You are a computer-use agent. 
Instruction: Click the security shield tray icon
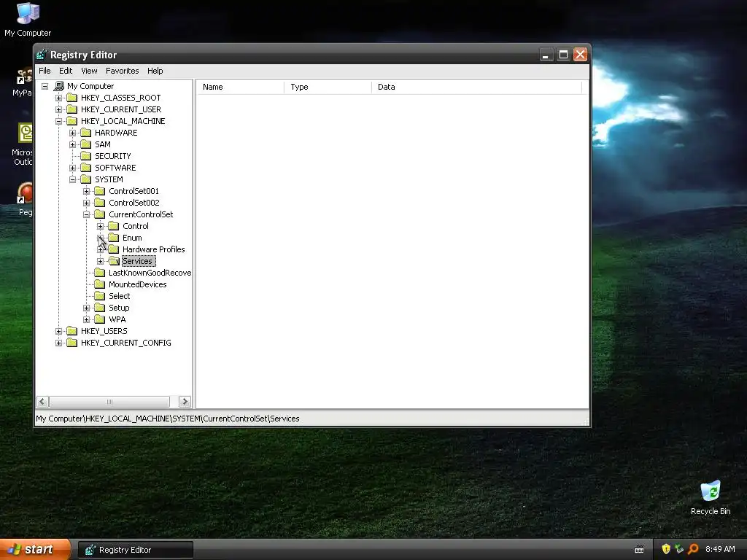[666, 549]
